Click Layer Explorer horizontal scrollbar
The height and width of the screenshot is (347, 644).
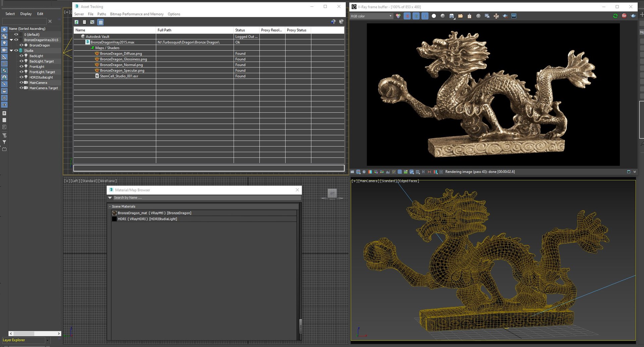[35, 334]
